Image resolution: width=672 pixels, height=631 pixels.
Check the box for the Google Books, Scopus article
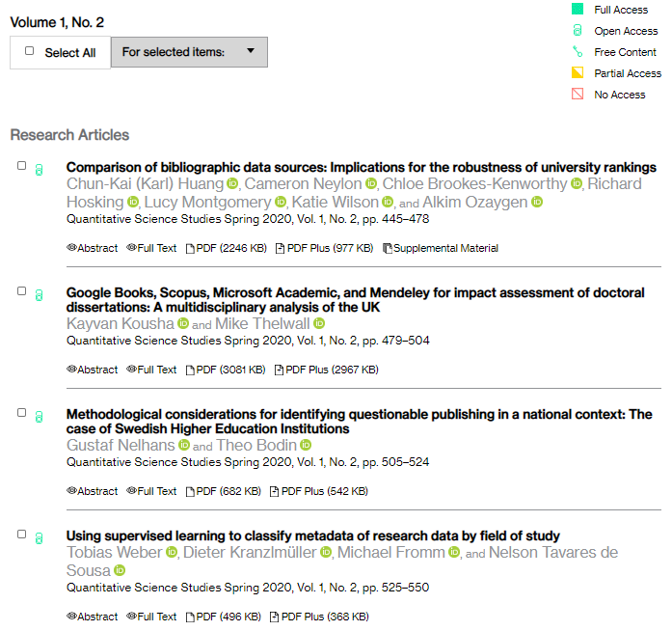click(22, 291)
